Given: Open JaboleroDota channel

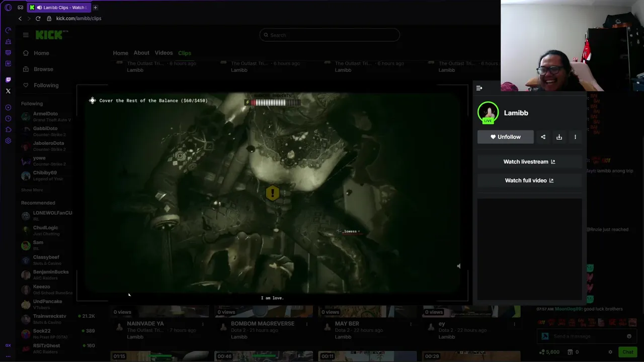Looking at the screenshot, I should click(46, 146).
